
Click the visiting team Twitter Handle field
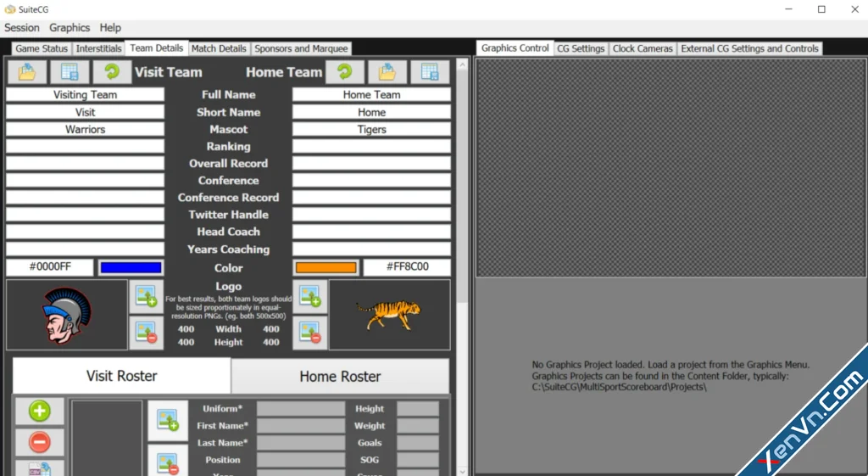pyautogui.click(x=86, y=215)
